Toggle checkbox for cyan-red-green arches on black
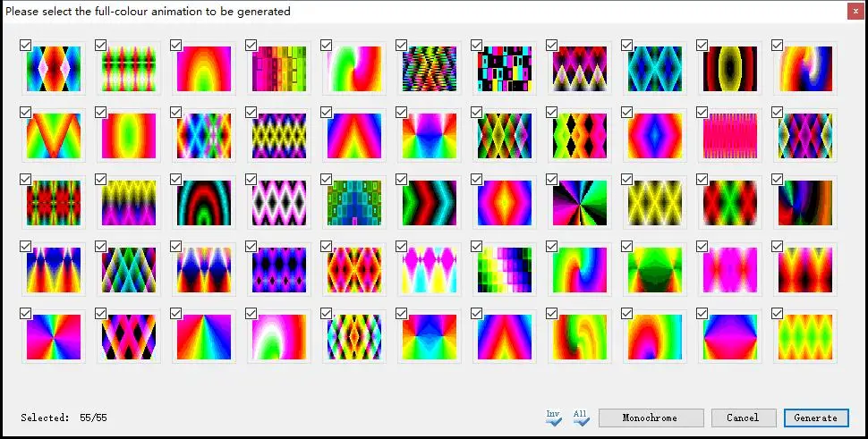Screen dimensions: 868x439 point(176,179)
